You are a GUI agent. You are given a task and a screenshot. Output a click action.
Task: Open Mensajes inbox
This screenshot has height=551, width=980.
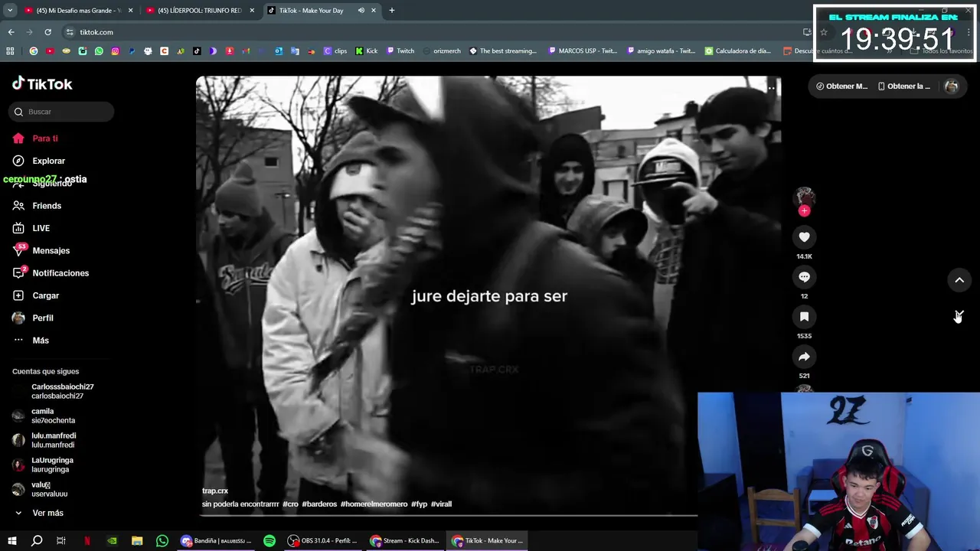41,250
